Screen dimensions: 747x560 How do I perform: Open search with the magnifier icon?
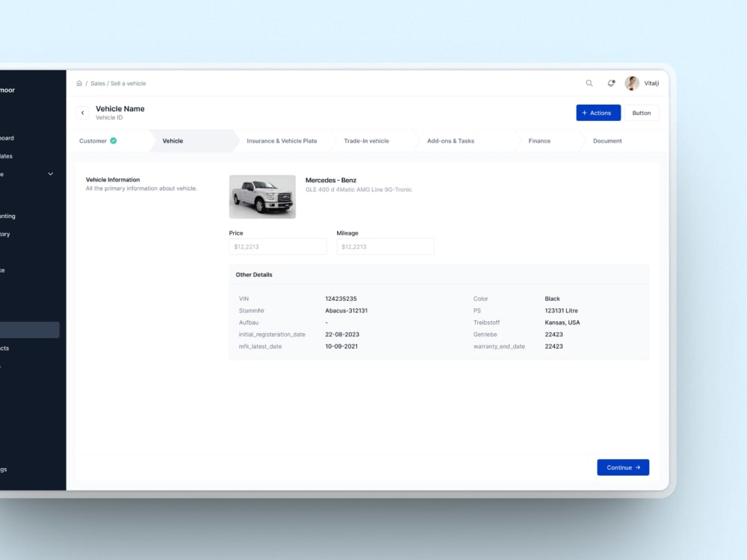pyautogui.click(x=589, y=84)
